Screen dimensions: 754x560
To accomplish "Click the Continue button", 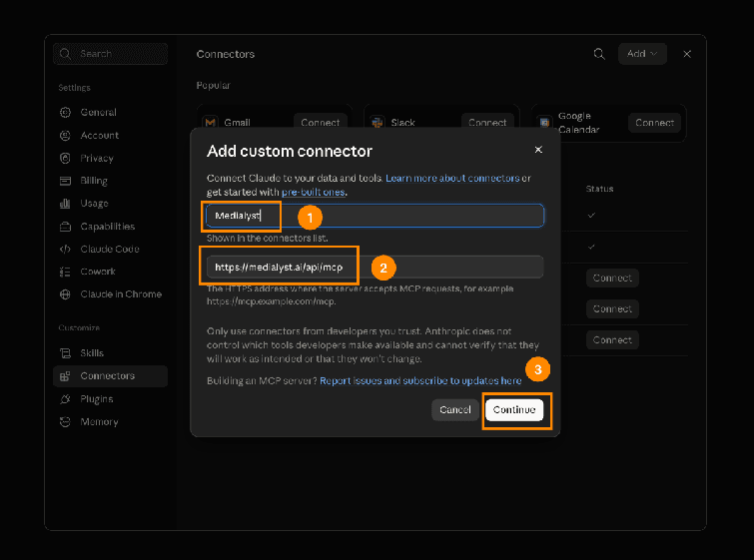I will pos(514,410).
